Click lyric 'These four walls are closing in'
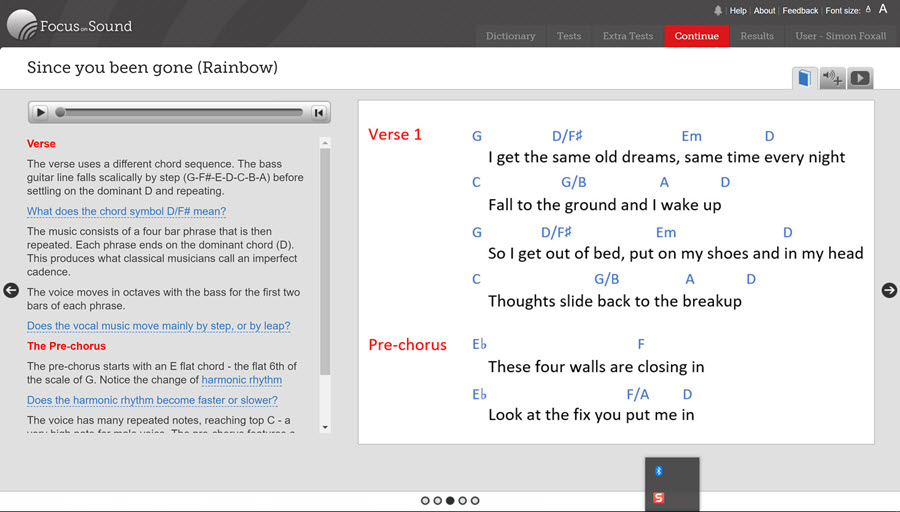Image resolution: width=900 pixels, height=512 pixels. (596, 367)
